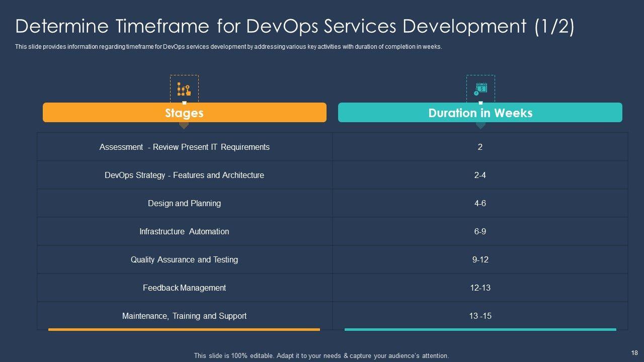Click the teal Duration in Weeks header
Screen dimensions: 644x362
(x=480, y=113)
